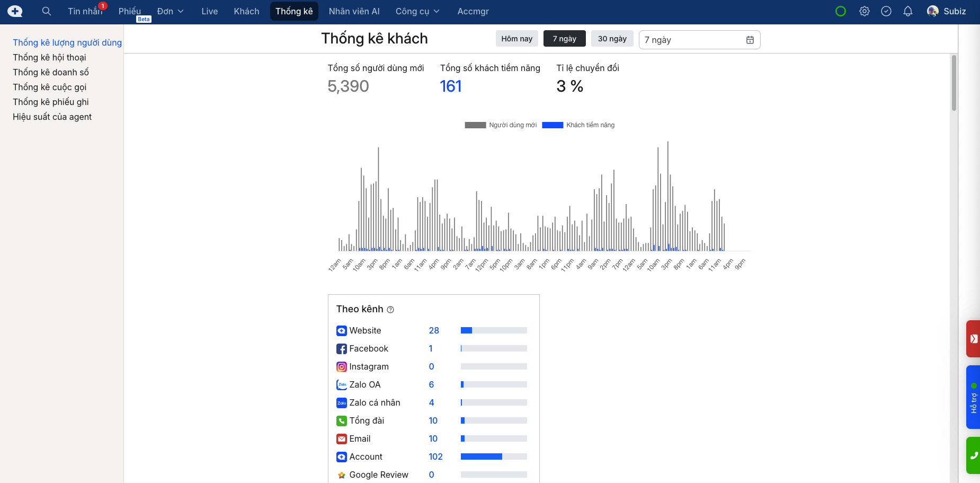Image resolution: width=980 pixels, height=483 pixels.
Task: Open the search magnifier icon
Action: (47, 11)
